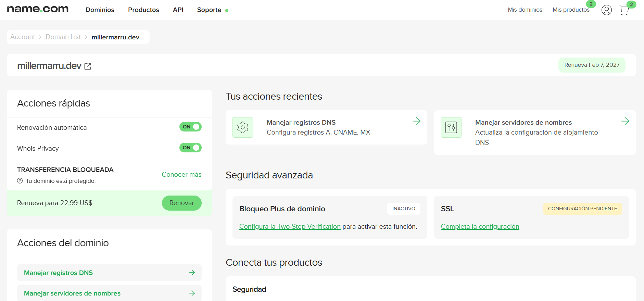Viewport: 644px width, 301px height.
Task: Click arrow in Manejar servidores de nombres domain action
Action: coord(192,293)
